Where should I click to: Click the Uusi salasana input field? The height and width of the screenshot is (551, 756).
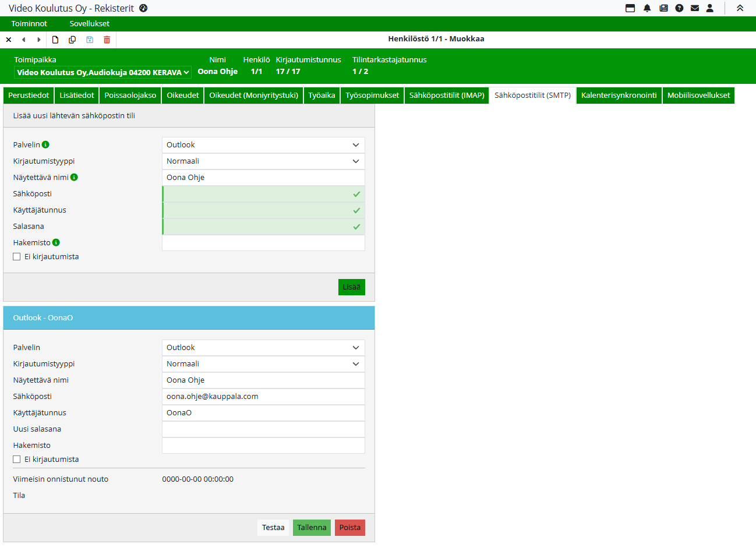(263, 429)
